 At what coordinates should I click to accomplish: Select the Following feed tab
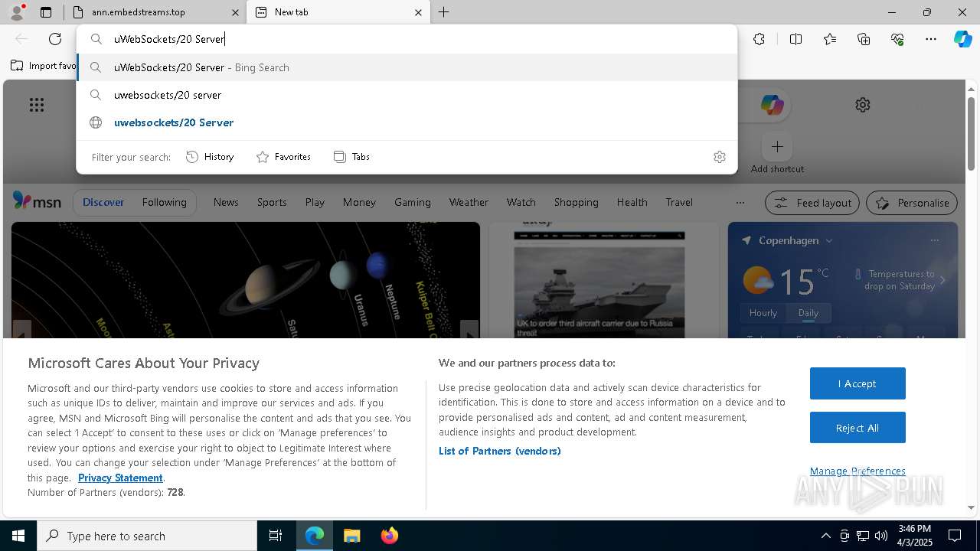[x=164, y=202]
